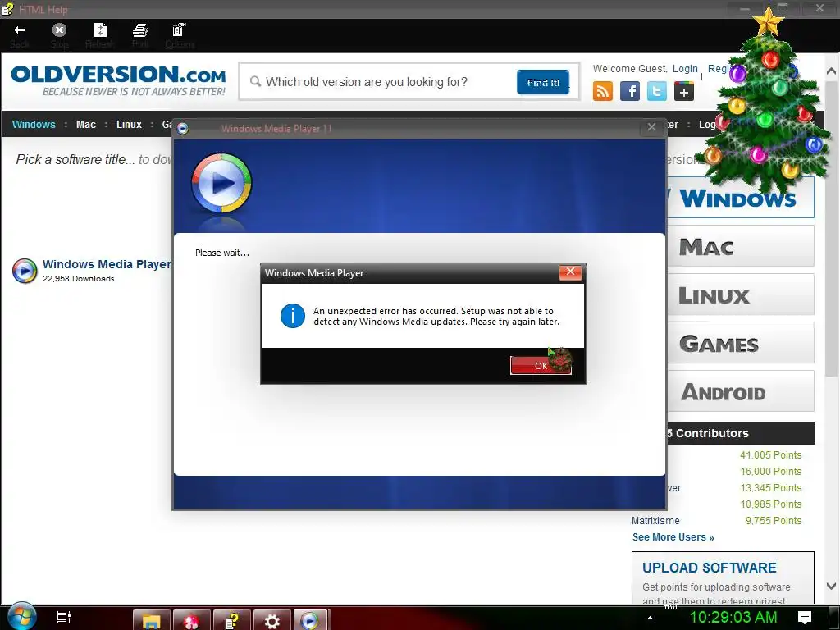Click the Task View icon on the taskbar
Screen dimensions: 840x630
63,618
